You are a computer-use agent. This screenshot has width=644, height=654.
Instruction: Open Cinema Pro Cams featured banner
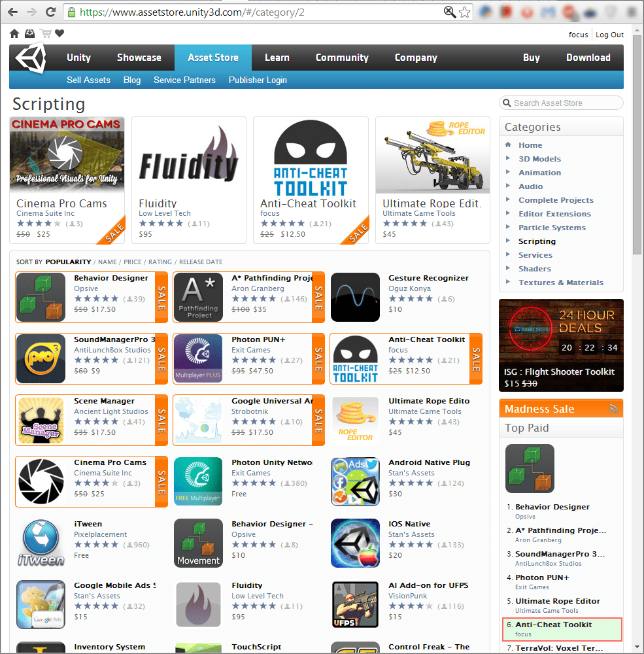pyautogui.click(x=67, y=155)
